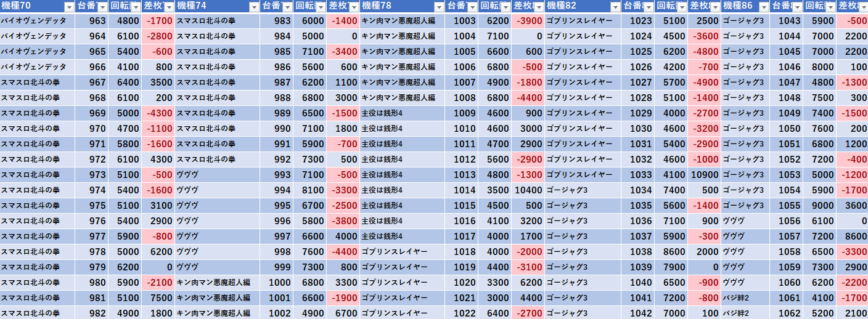Click the -3300 value in row 1058
Image resolution: width=868 pixels, height=319 pixels.
point(853,252)
